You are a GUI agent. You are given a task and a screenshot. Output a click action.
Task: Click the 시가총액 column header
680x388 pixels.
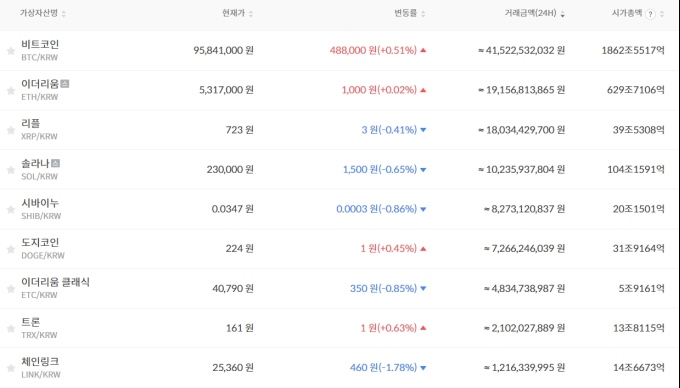tap(627, 13)
